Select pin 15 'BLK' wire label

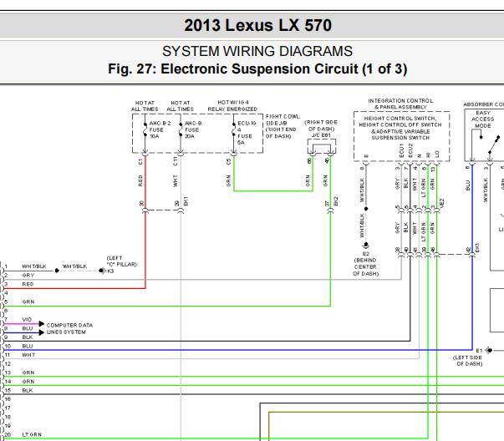click(28, 391)
